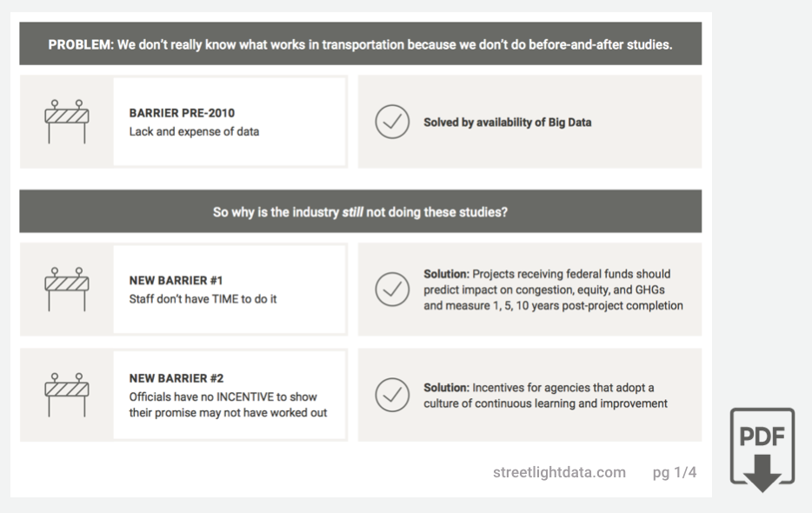Click the NEW BARRIER #2 heading
Screen dimensions: 812x513
(x=176, y=378)
